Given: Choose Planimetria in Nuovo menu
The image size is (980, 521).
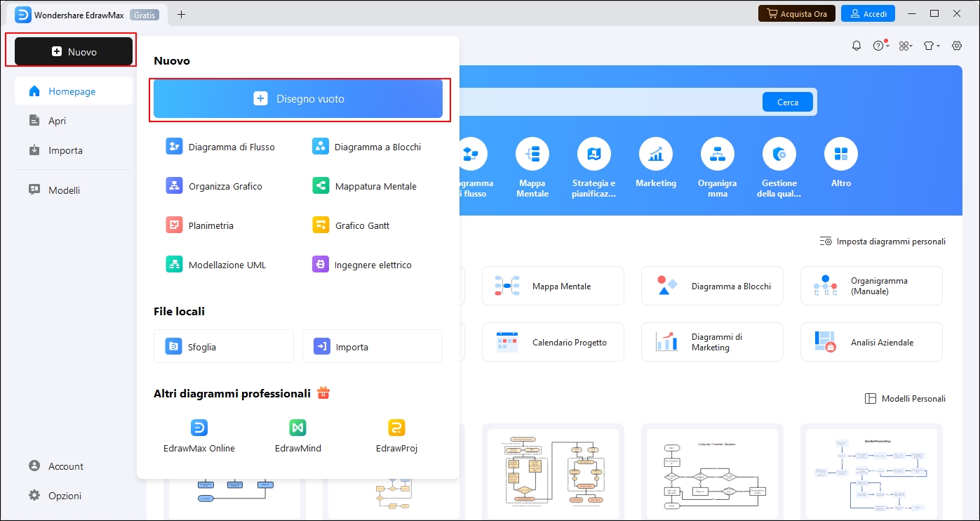Looking at the screenshot, I should click(201, 225).
